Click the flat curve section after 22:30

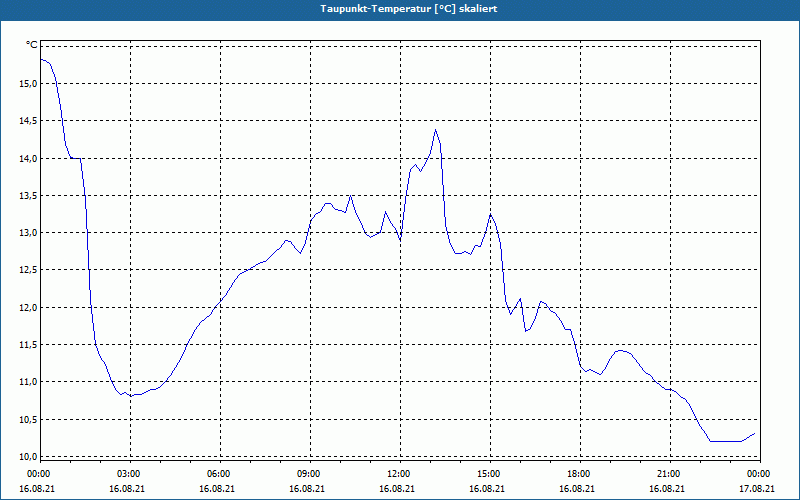pos(726,441)
